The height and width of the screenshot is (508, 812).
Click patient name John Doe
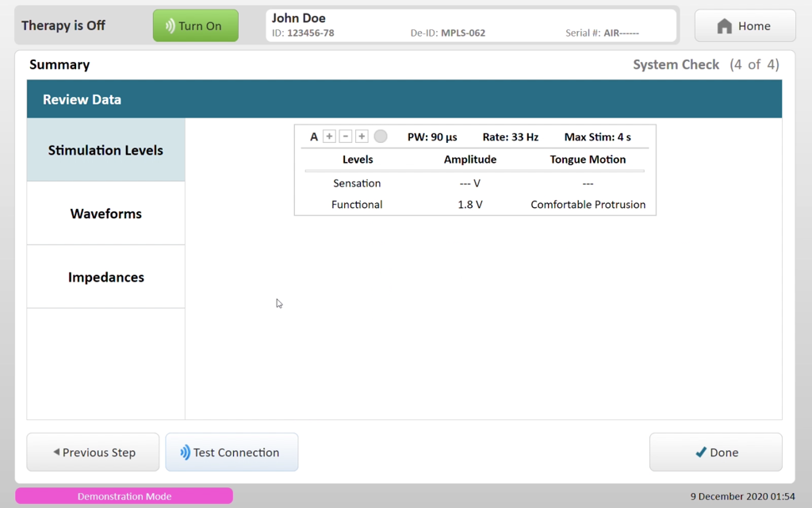click(x=299, y=18)
